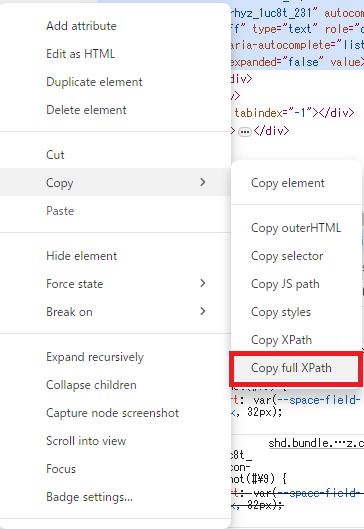The height and width of the screenshot is (529, 364).
Task: Click Copy element in submenu
Action: coord(288,183)
